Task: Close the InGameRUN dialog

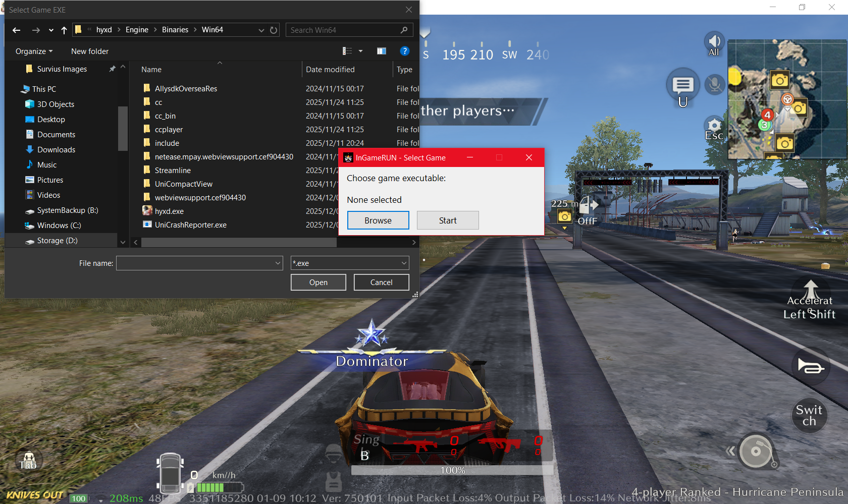Action: pyautogui.click(x=529, y=157)
